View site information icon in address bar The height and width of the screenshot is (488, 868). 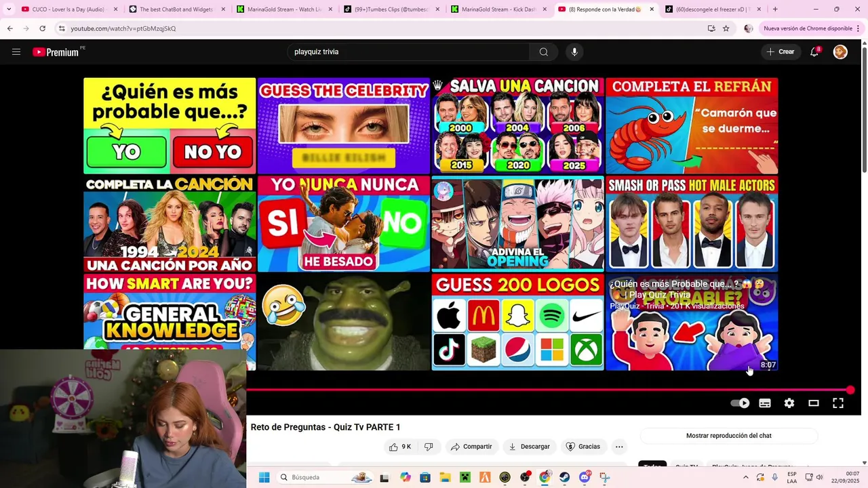pos(62,28)
